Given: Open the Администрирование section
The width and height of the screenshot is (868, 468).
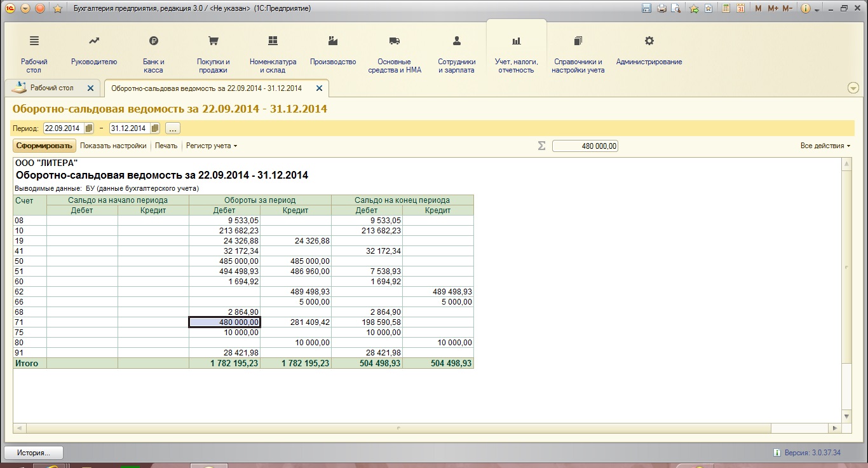Looking at the screenshot, I should [649, 51].
